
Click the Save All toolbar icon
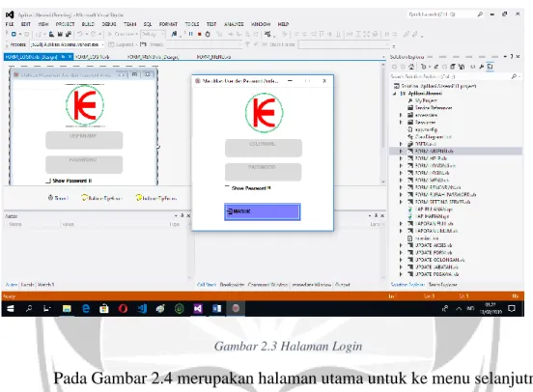point(68,34)
